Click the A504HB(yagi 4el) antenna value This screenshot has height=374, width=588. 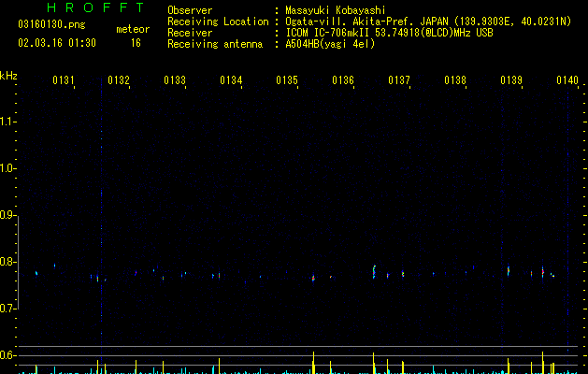pos(330,44)
